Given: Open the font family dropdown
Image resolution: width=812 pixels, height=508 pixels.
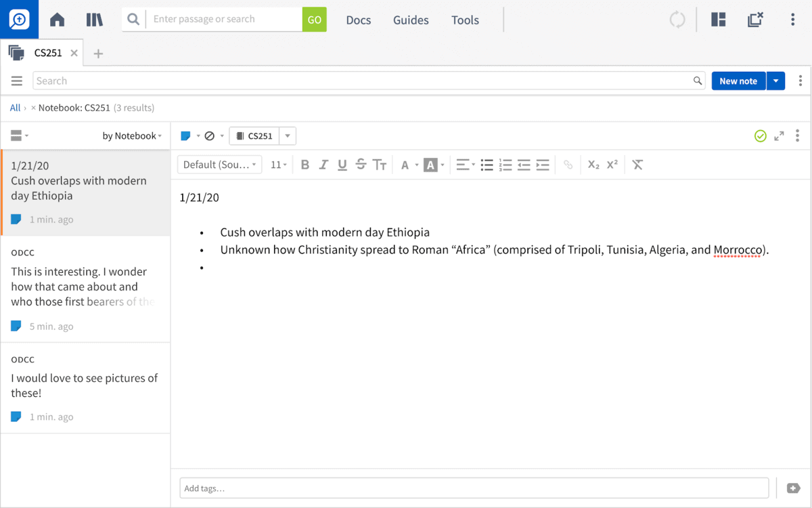Looking at the screenshot, I should pyautogui.click(x=219, y=165).
